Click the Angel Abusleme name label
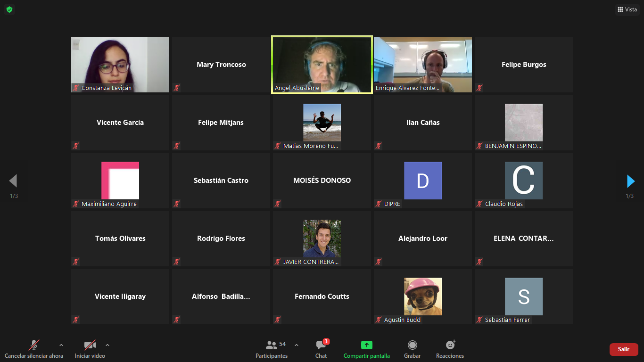 [x=297, y=88]
